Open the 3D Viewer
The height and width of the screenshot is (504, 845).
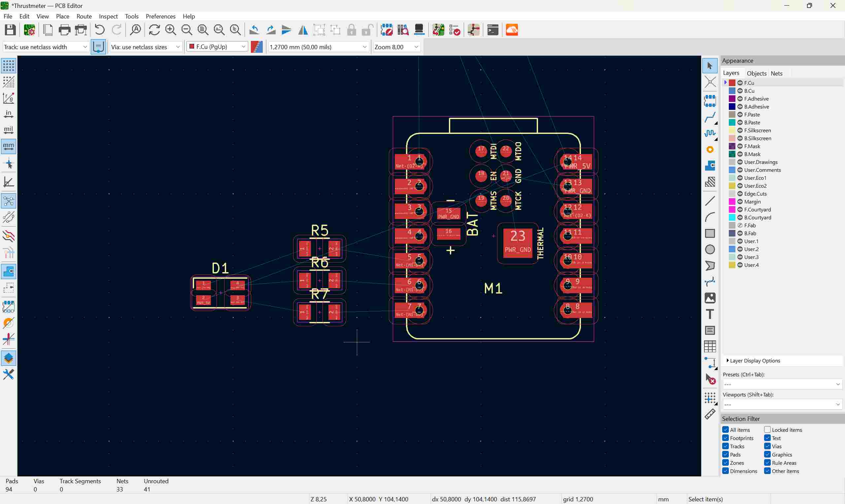(x=419, y=30)
